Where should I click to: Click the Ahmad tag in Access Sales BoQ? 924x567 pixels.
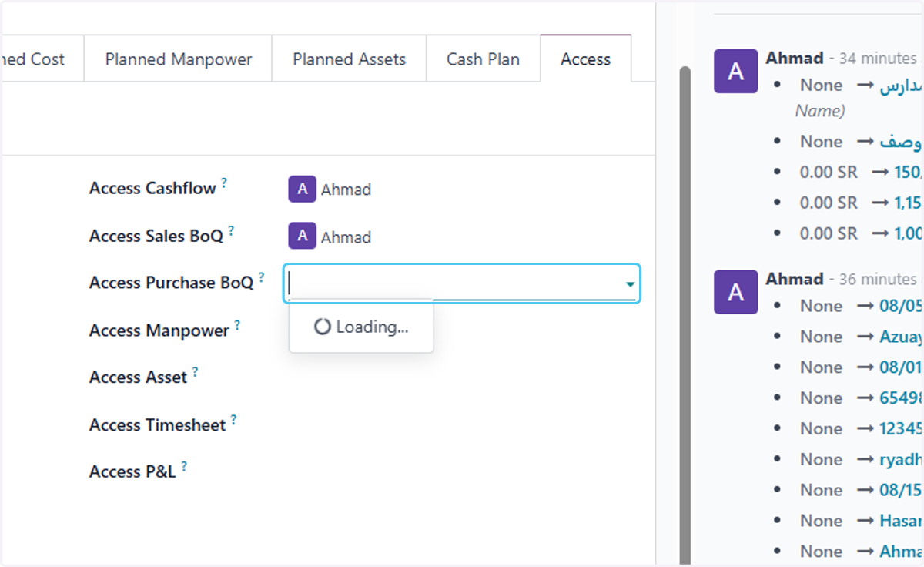330,237
